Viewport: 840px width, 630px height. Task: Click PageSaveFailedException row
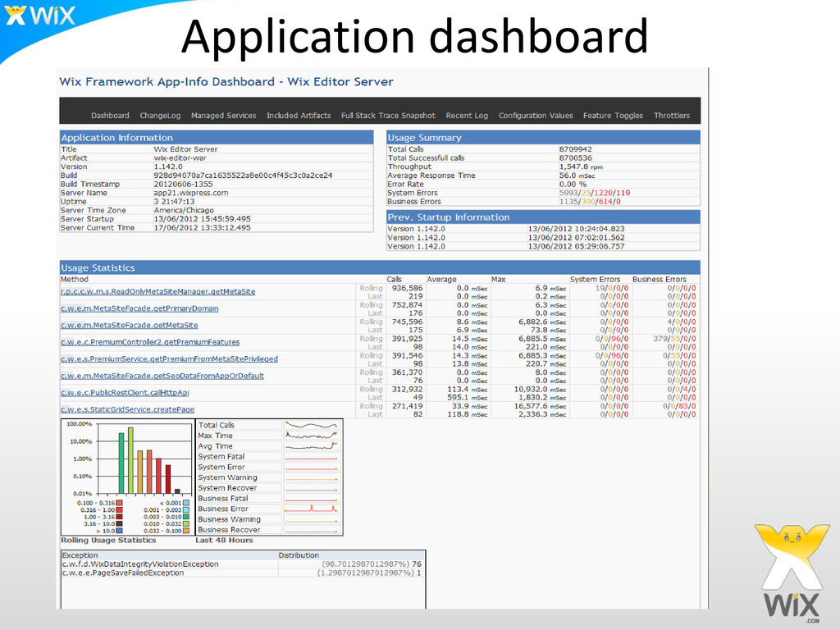point(242,573)
